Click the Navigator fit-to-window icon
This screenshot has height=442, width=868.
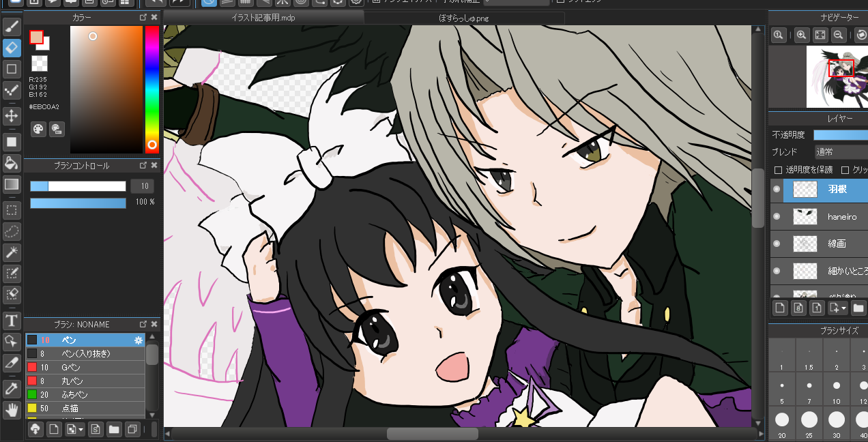coord(820,35)
